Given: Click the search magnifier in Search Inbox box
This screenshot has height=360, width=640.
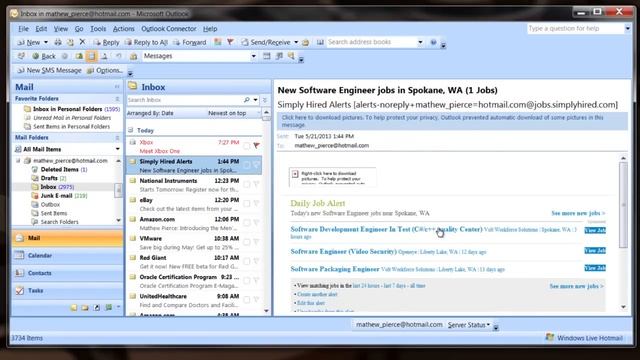Looking at the screenshot, I should click(x=246, y=100).
